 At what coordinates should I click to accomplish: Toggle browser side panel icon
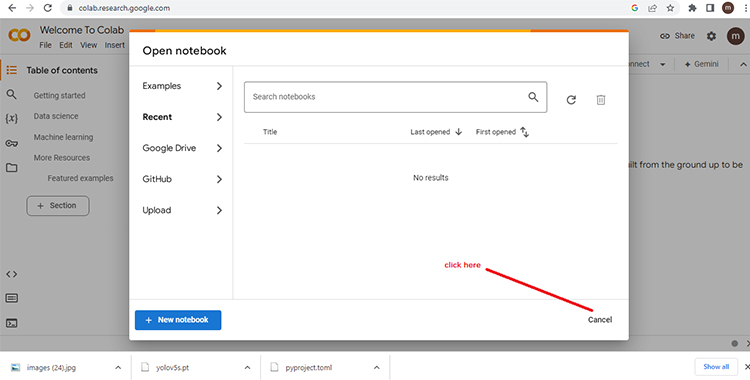[710, 8]
